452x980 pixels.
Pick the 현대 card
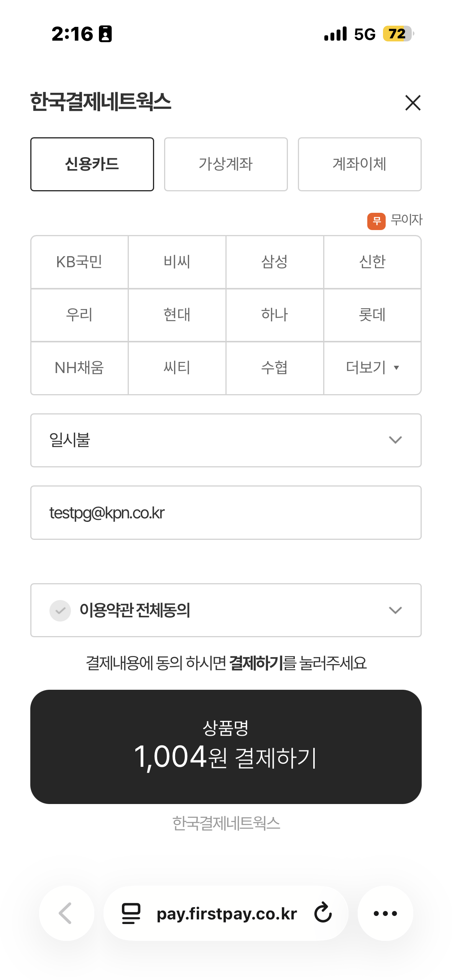(177, 315)
